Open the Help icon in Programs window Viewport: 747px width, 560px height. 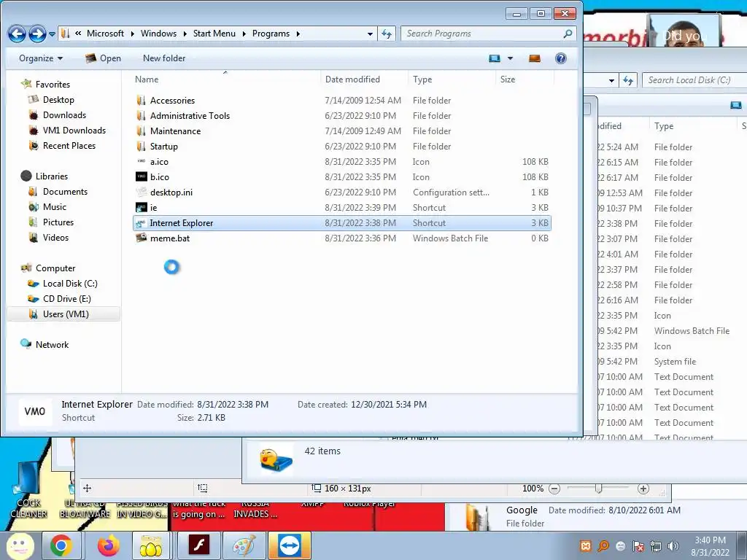[561, 58]
